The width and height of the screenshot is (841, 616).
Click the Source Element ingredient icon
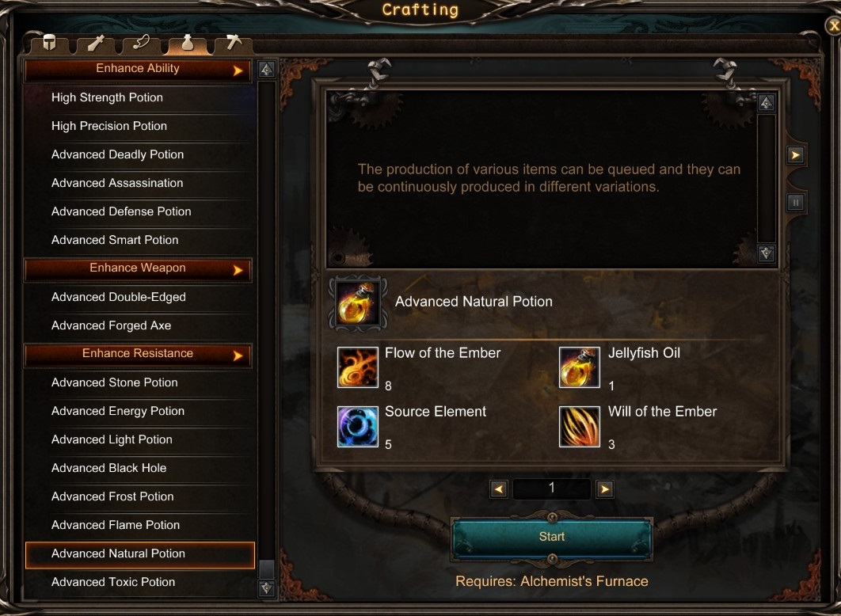click(358, 427)
